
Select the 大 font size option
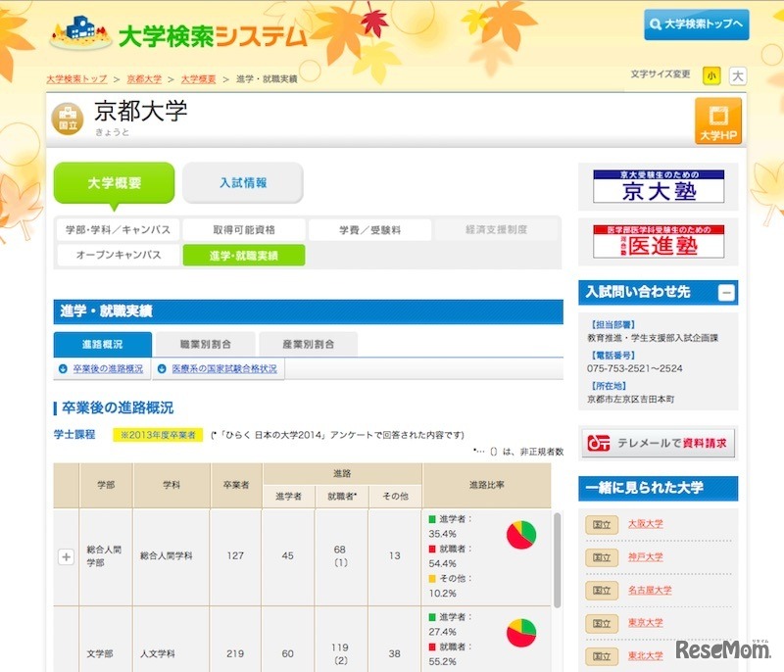click(x=736, y=74)
